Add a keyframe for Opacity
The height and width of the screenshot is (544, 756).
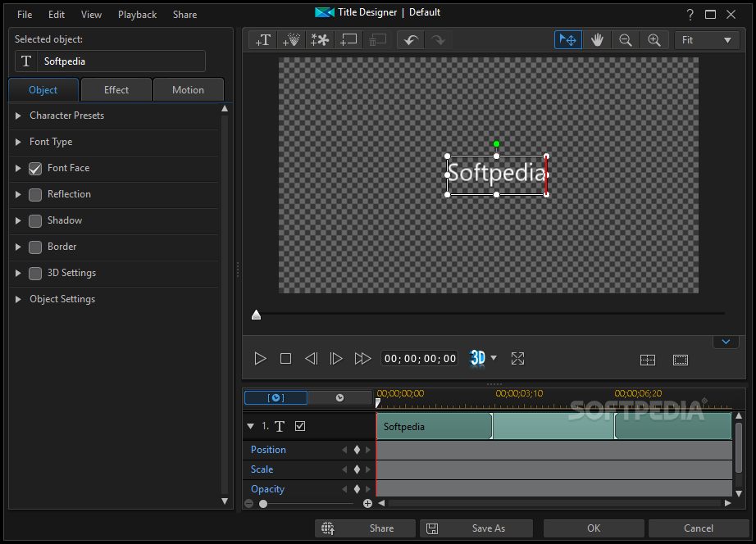point(357,489)
